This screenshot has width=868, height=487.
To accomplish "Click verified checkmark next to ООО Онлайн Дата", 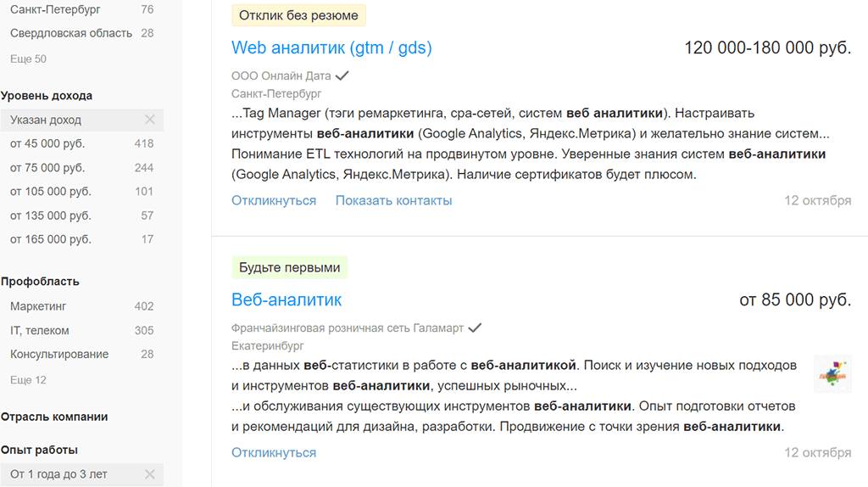I will [x=342, y=76].
